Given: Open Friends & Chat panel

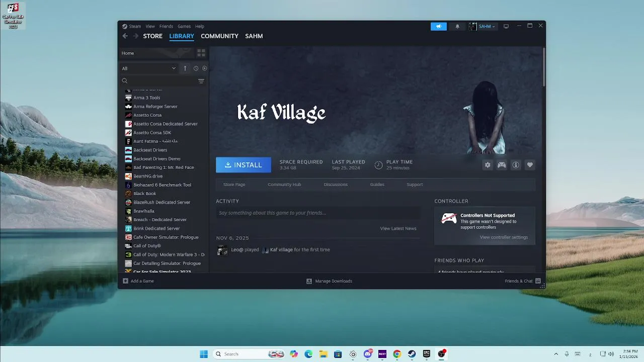Looking at the screenshot, I should (523, 281).
